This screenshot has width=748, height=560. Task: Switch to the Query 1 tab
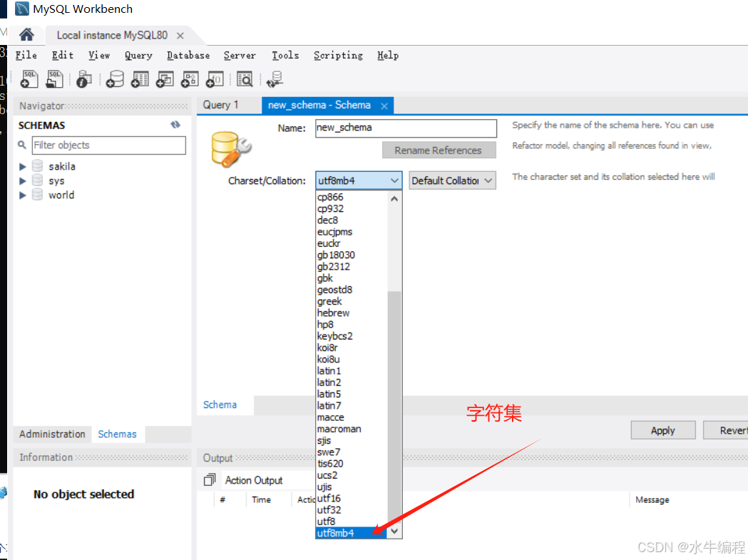(x=220, y=105)
